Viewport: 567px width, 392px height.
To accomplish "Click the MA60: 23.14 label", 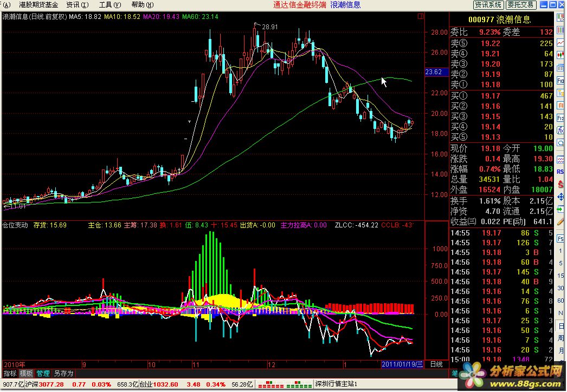I will (200, 17).
